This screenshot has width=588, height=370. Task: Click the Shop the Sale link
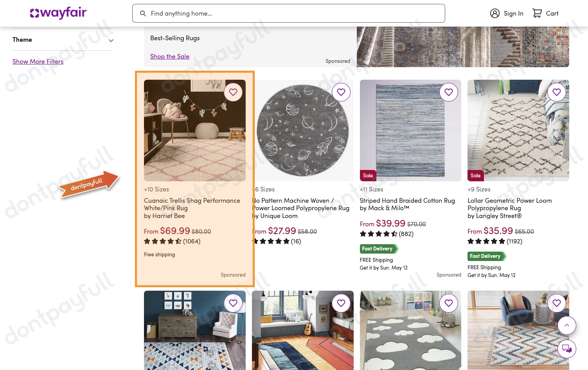pos(170,56)
